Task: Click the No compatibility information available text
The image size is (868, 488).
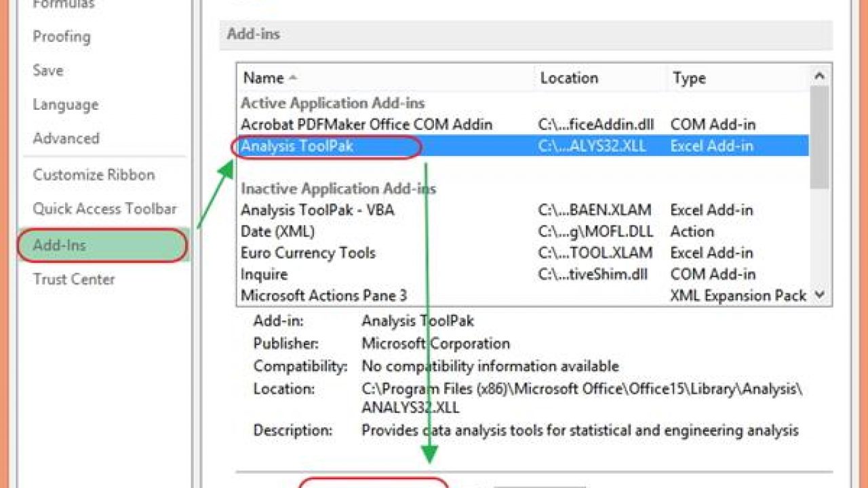Action: point(490,367)
